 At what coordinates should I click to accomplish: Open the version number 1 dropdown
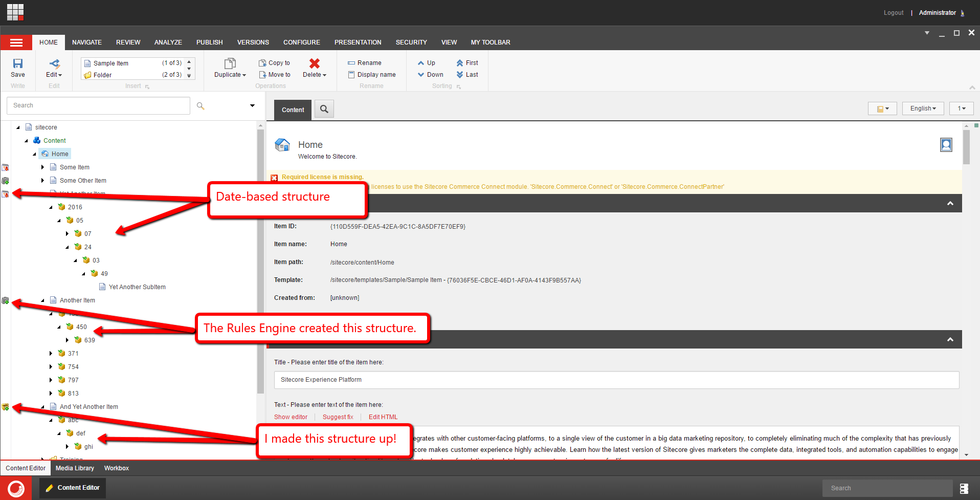point(961,108)
